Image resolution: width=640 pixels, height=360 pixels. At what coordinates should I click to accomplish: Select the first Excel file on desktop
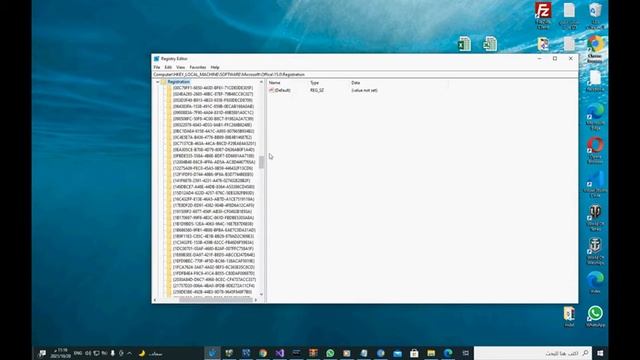pyautogui.click(x=464, y=44)
